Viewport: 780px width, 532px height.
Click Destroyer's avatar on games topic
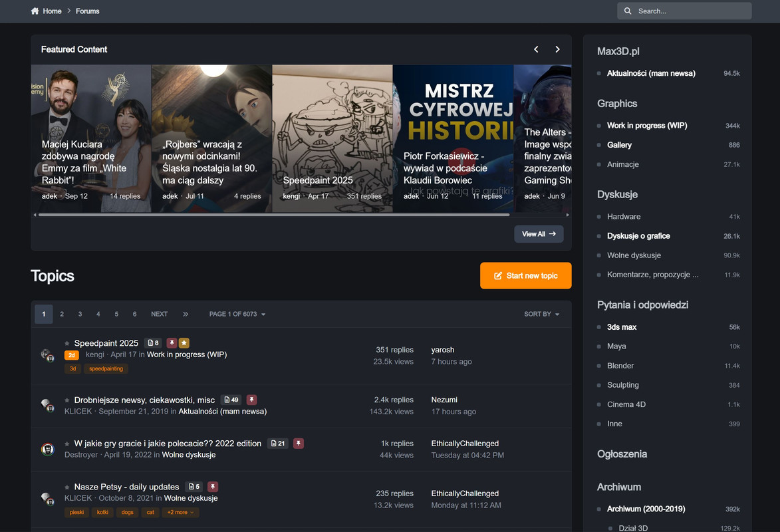tap(47, 450)
